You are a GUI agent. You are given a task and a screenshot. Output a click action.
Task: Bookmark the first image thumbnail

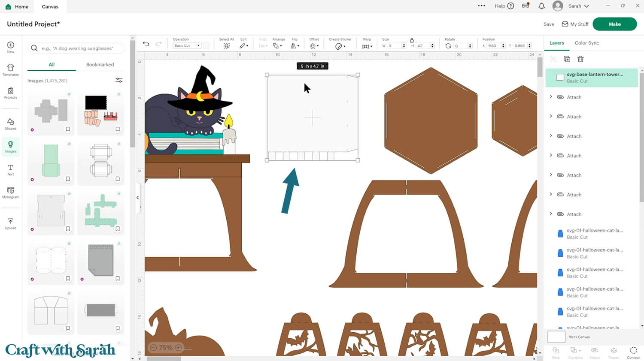(68, 129)
